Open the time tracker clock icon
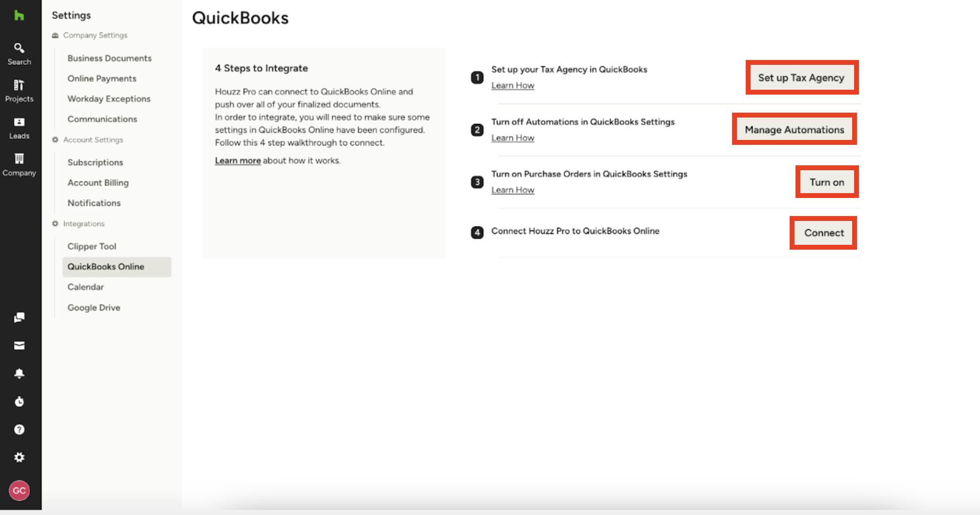The image size is (980, 515). click(19, 401)
